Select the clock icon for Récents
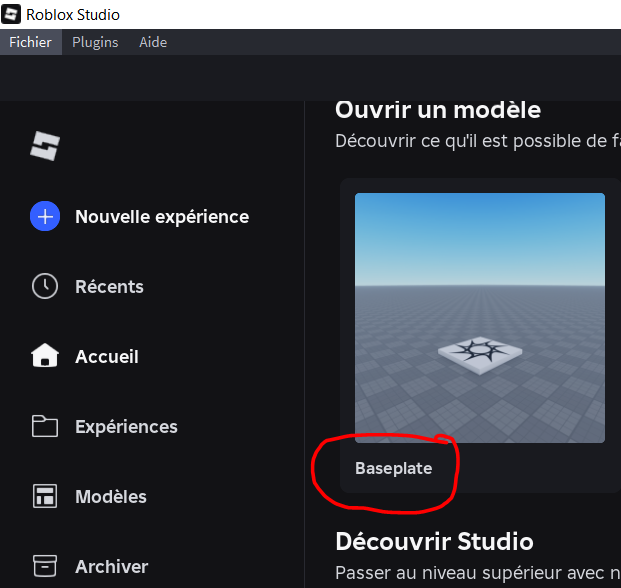This screenshot has height=588, width=621. (x=45, y=286)
